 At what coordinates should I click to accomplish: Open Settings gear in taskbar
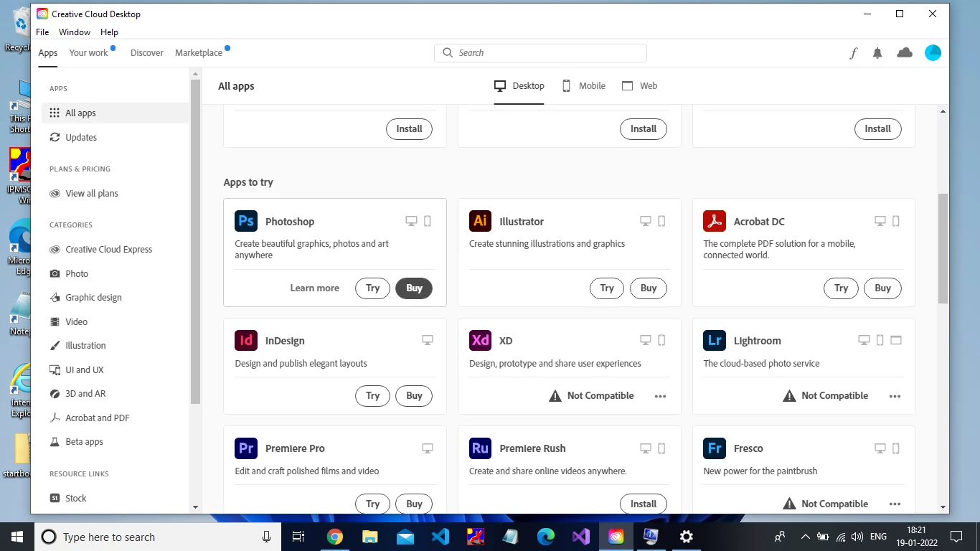[x=687, y=537]
